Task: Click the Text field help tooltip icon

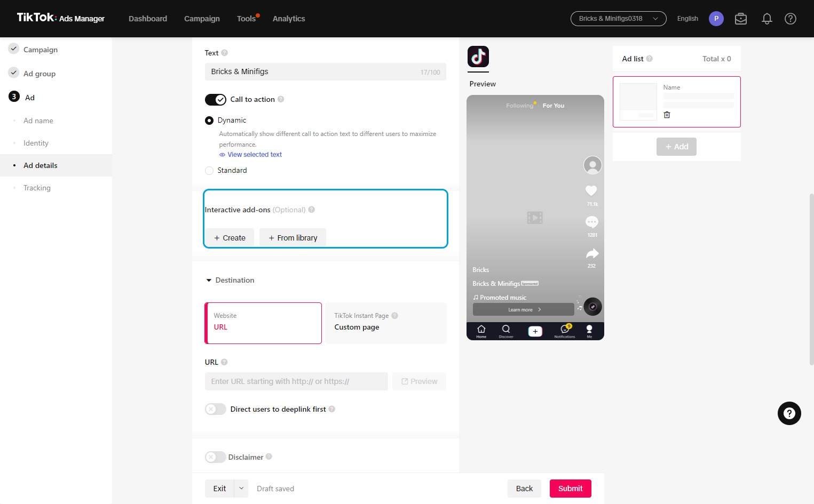Action: tap(225, 53)
